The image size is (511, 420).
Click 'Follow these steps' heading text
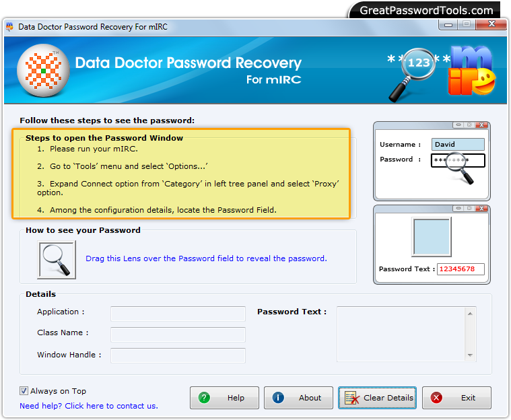107,120
